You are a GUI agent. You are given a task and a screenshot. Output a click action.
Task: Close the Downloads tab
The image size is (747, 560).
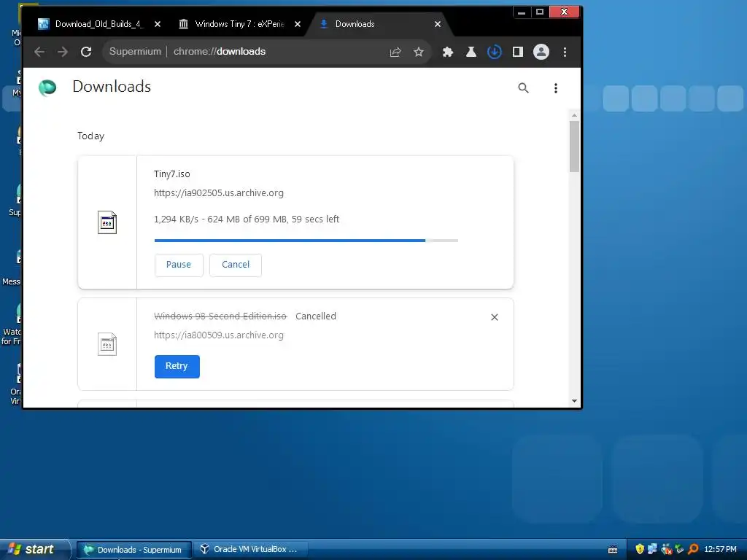(438, 24)
